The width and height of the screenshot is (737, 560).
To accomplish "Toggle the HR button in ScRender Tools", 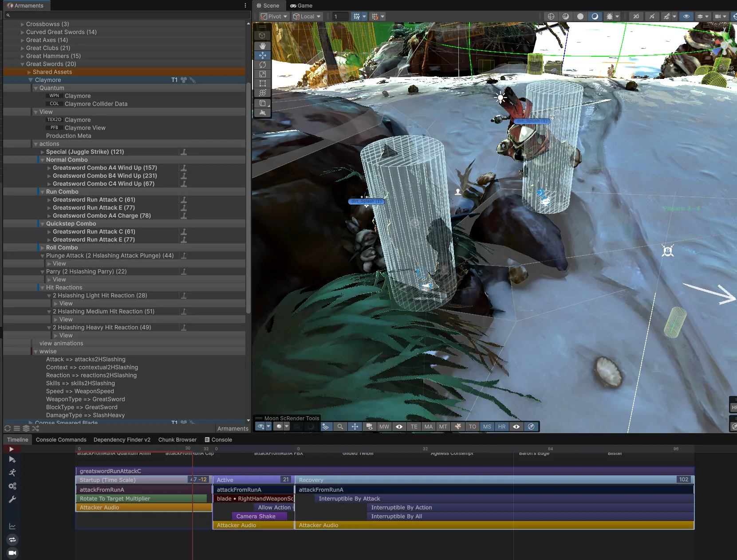I will 502,427.
